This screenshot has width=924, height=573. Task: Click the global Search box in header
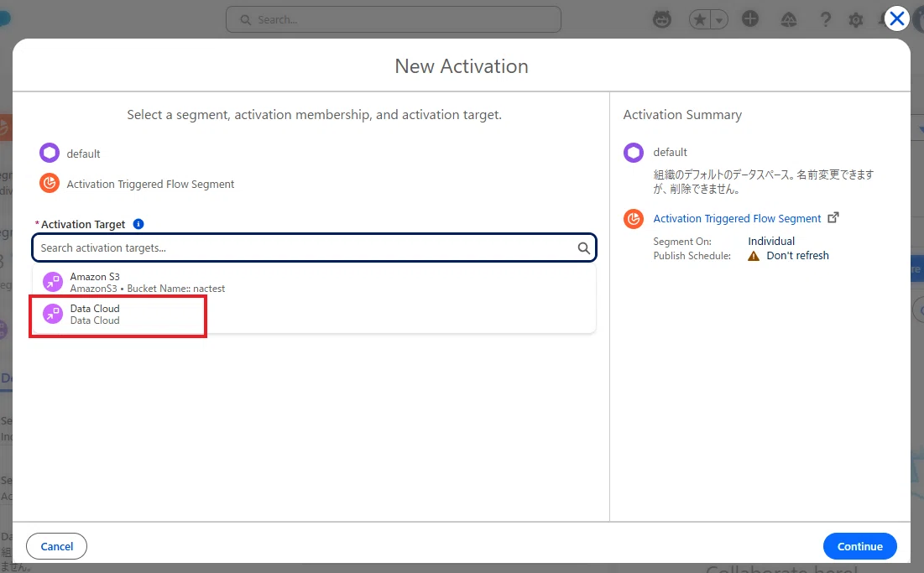[393, 19]
